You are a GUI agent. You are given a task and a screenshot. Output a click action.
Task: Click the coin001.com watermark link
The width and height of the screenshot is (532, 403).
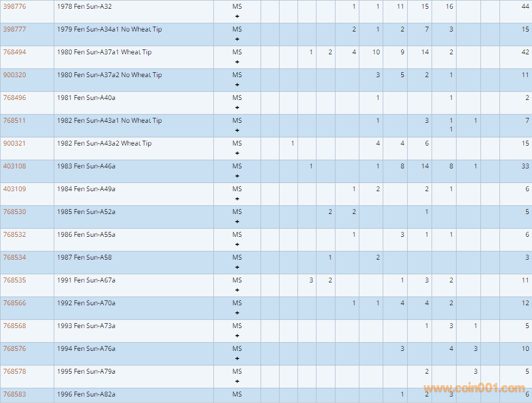[474, 388]
